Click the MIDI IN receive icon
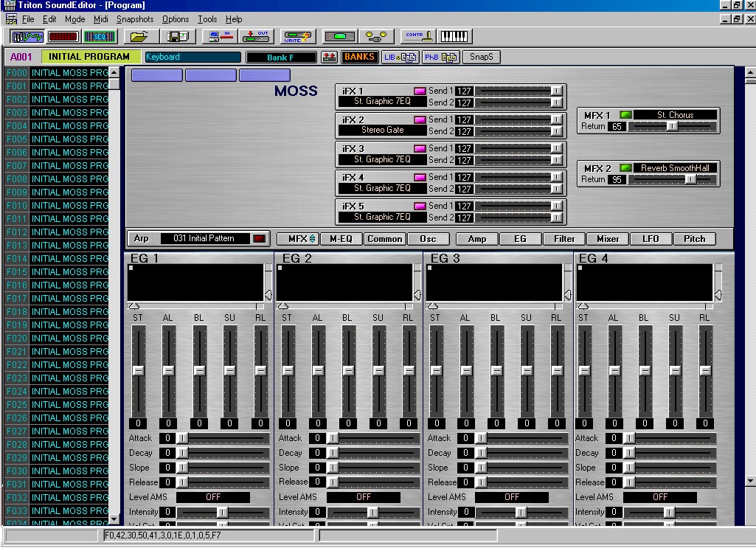 tap(221, 36)
